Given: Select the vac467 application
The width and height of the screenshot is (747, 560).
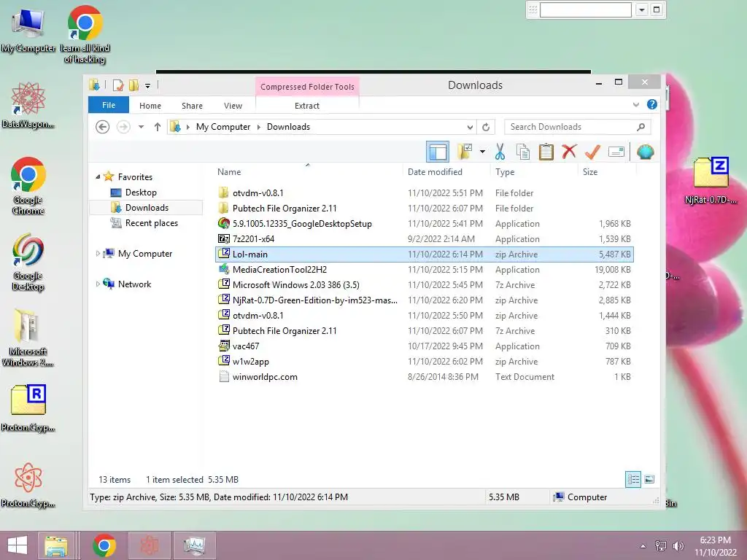Looking at the screenshot, I should point(424,346).
